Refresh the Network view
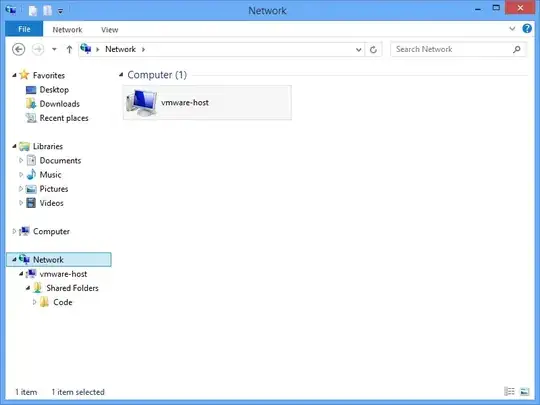The width and height of the screenshot is (540, 405). coord(373,50)
